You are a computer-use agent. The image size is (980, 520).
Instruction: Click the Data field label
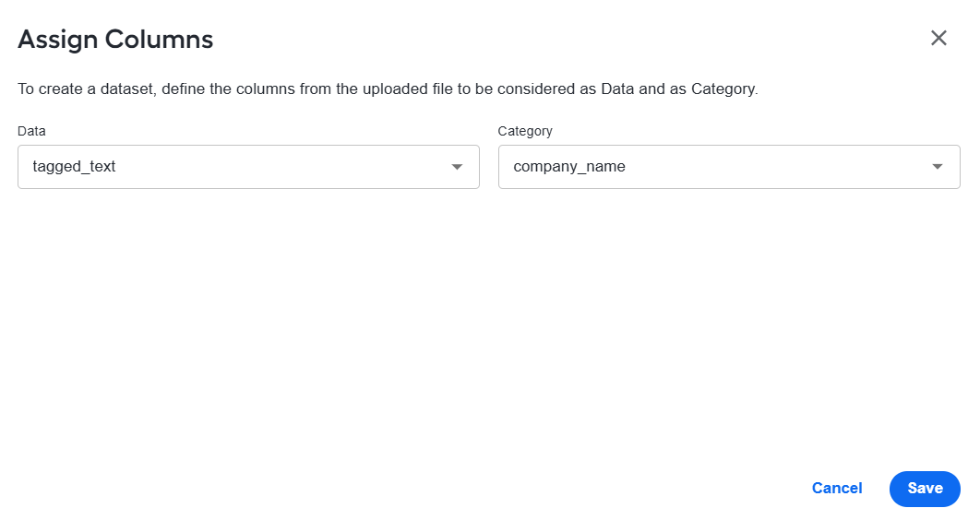[x=31, y=131]
